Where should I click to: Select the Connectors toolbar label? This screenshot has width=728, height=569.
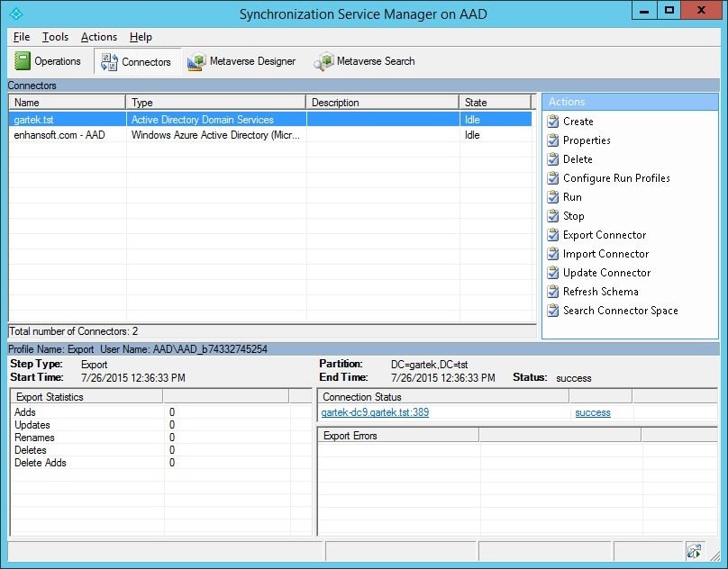coord(146,62)
